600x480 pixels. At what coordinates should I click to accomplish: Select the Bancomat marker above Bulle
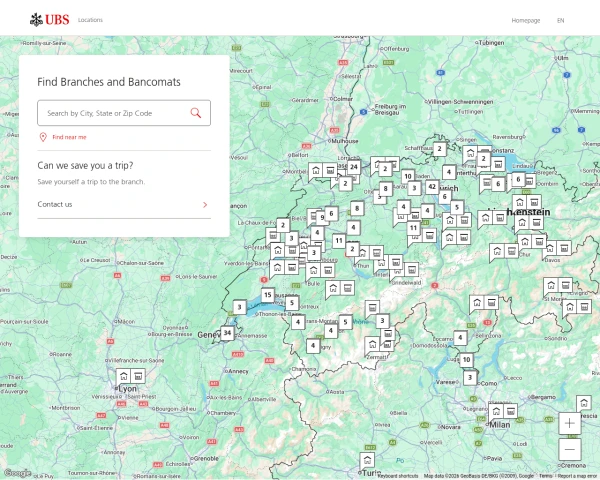pos(328,270)
